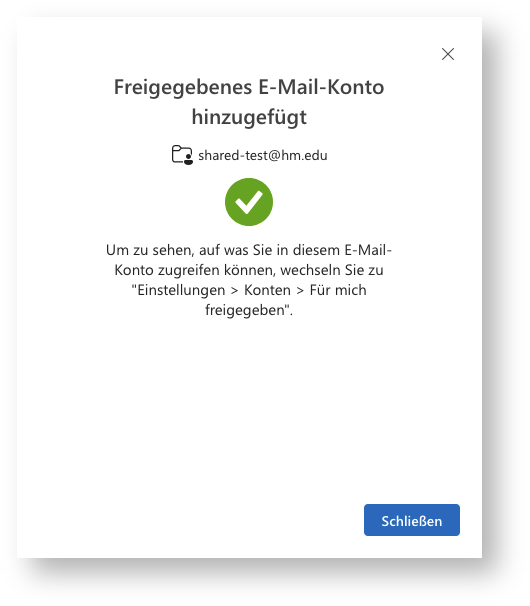Viewport: 530px width, 606px height.
Task: Click the person badge on the folder icon
Action: coord(188,160)
